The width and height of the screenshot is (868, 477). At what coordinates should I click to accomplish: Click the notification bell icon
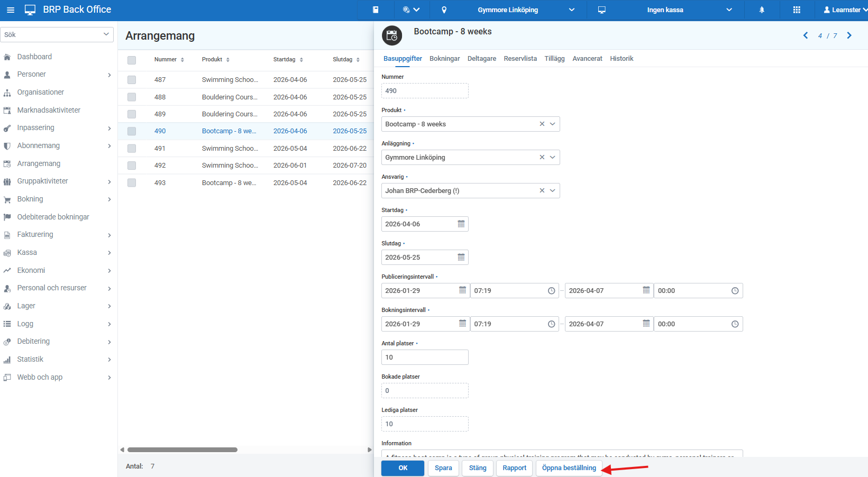(x=762, y=10)
